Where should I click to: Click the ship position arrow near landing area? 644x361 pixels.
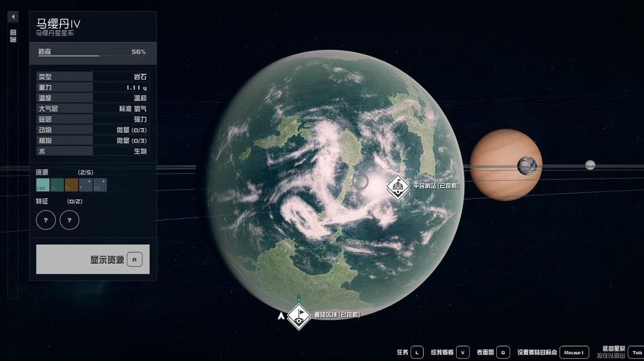(281, 316)
